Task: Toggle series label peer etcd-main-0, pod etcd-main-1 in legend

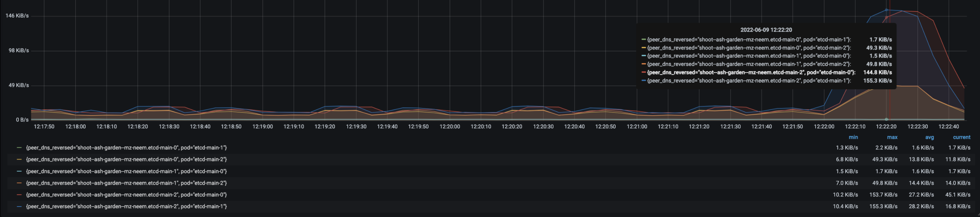Action: point(126,148)
